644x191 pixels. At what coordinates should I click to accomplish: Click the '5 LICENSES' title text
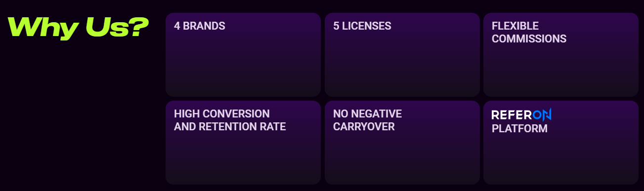[362, 26]
